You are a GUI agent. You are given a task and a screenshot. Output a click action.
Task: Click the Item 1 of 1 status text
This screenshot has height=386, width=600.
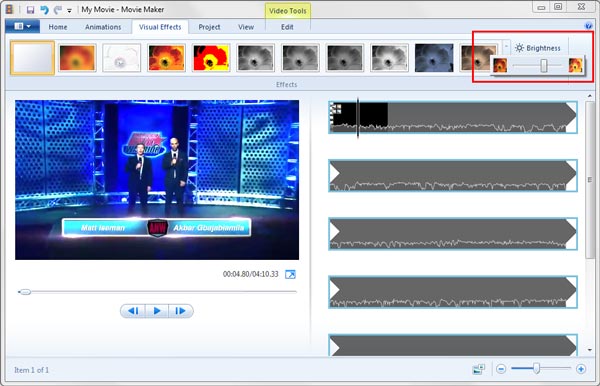click(x=31, y=370)
